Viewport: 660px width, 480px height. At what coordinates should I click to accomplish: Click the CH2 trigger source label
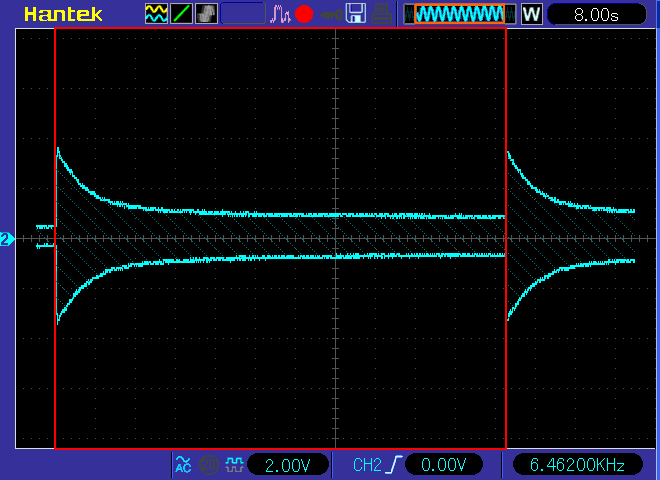click(x=367, y=465)
